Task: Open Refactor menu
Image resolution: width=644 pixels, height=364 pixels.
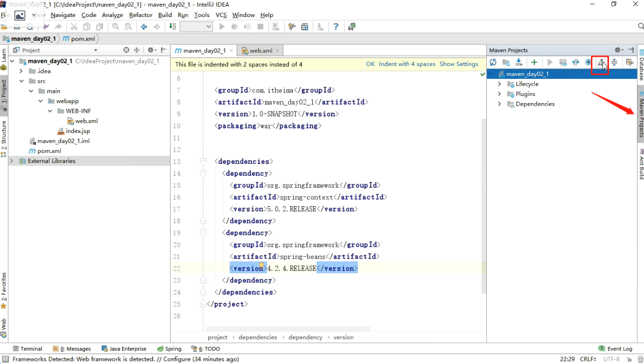Action: pos(141,15)
